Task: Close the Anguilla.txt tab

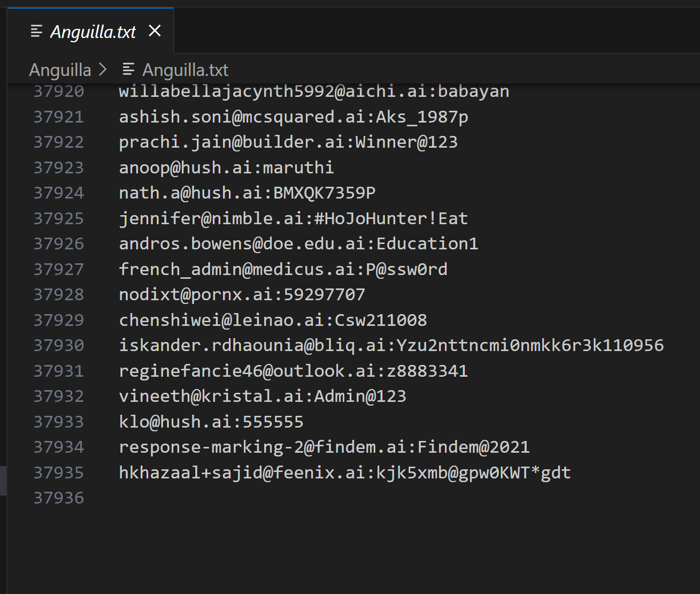Action: click(155, 31)
